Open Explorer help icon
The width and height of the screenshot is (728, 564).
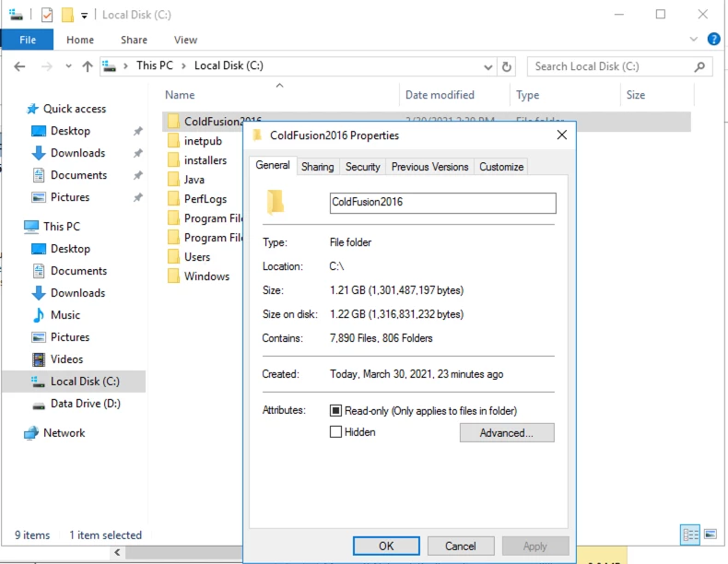tap(713, 40)
